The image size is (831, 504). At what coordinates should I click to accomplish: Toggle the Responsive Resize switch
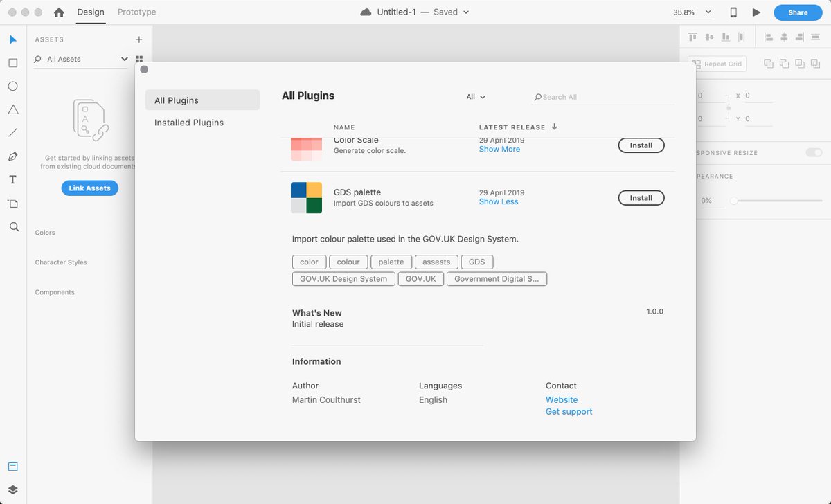814,152
